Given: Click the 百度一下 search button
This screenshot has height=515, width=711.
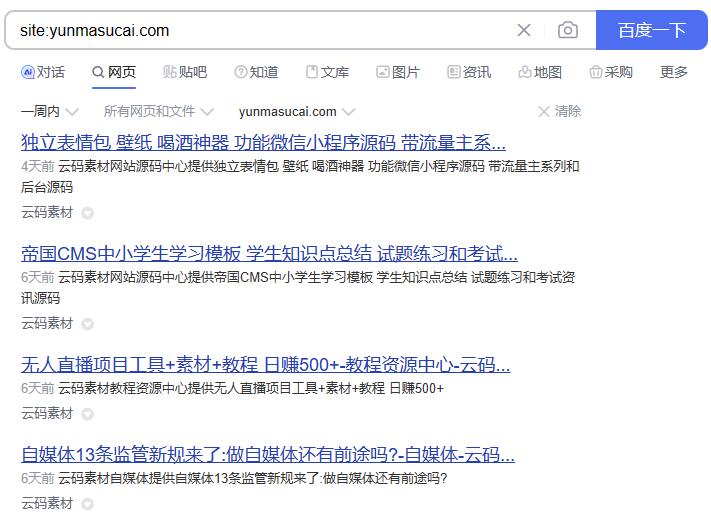Looking at the screenshot, I should 651,30.
